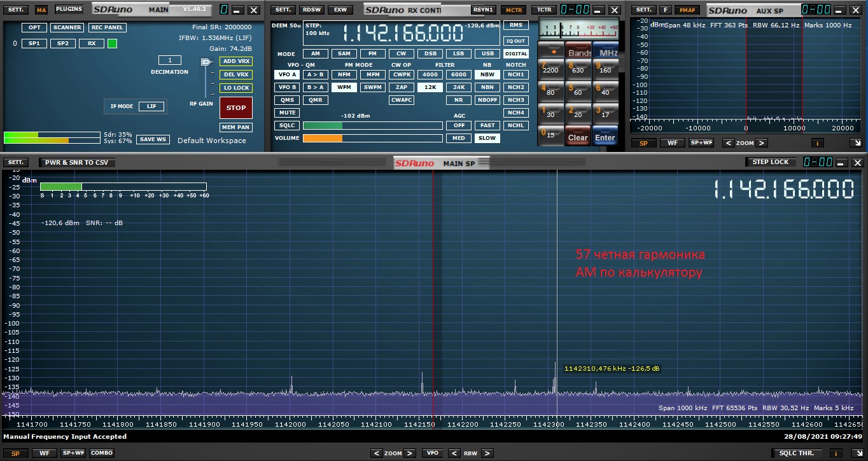Toggle squelch SQLC

tap(287, 125)
